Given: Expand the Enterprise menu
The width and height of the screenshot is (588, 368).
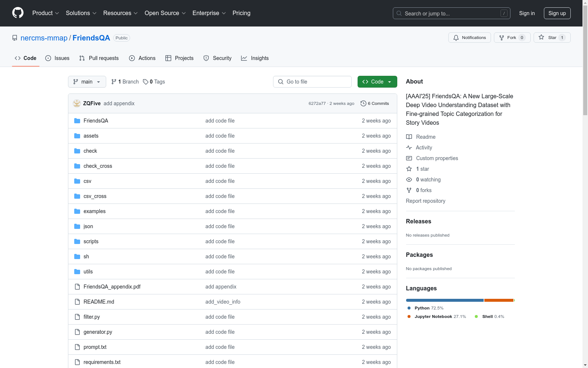Looking at the screenshot, I should 209,13.
